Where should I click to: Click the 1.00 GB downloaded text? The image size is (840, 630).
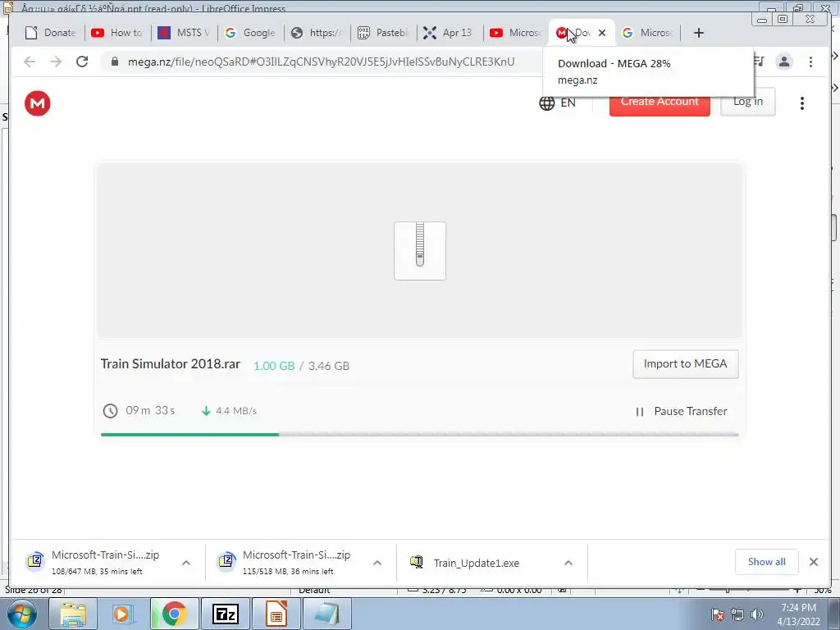(274, 366)
